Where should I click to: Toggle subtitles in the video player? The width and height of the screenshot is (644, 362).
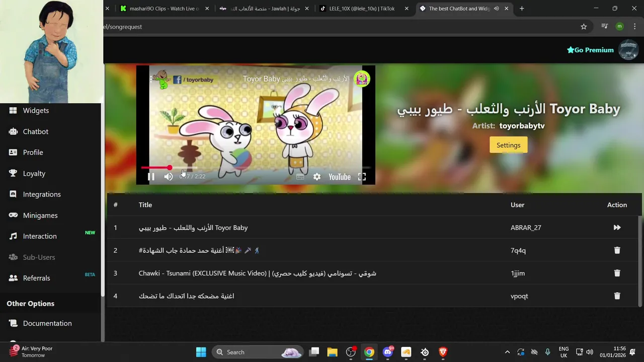(x=300, y=177)
